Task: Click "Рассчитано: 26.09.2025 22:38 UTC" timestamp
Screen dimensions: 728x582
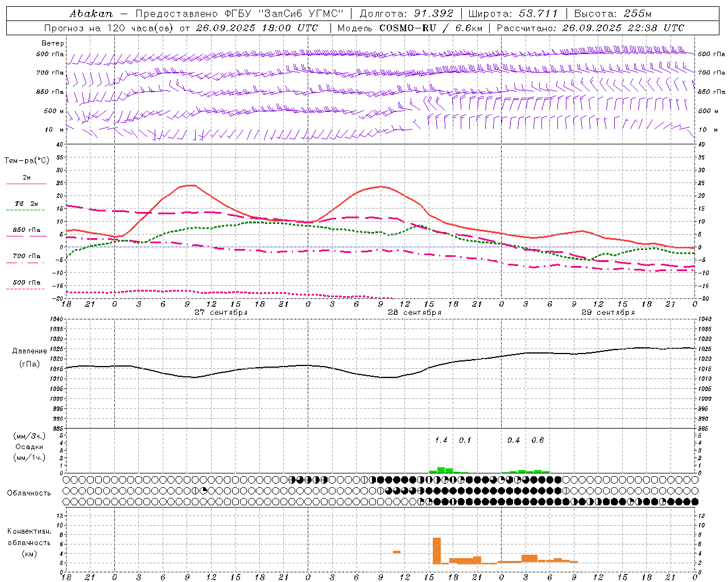Action: [x=590, y=28]
